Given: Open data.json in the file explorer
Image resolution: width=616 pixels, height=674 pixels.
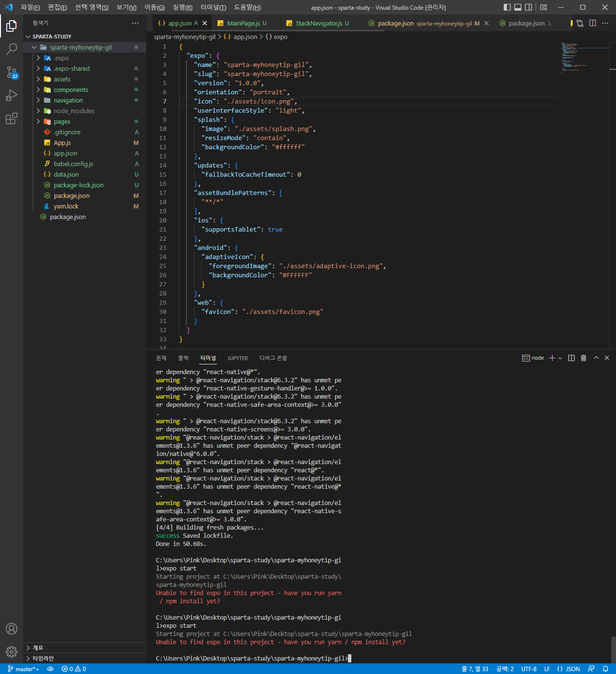Looking at the screenshot, I should click(85, 174).
